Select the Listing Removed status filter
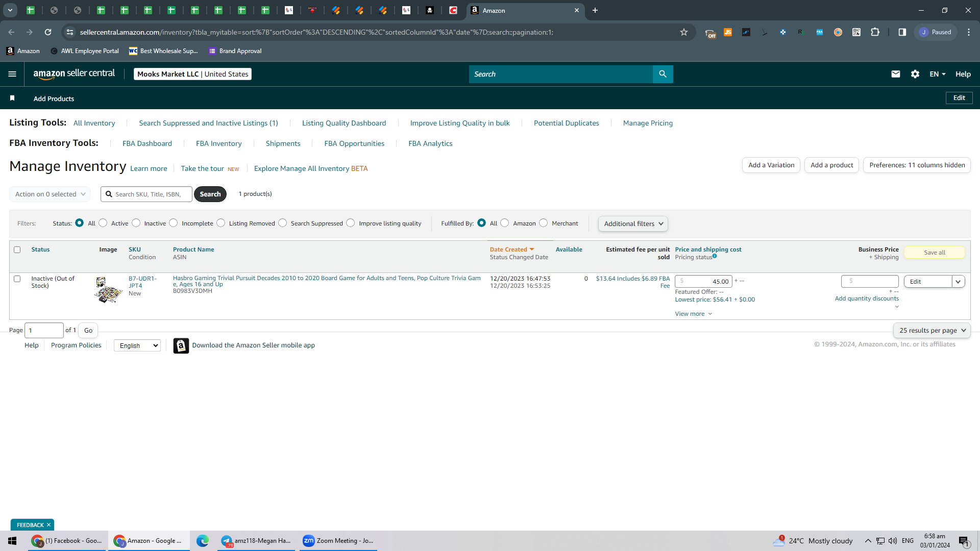980x551 pixels. click(x=221, y=223)
